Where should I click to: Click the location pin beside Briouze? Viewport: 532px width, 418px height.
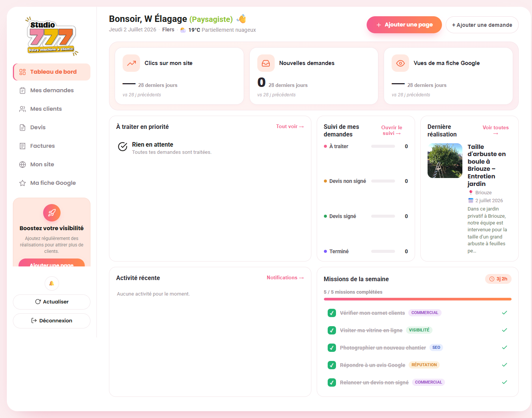[x=471, y=192]
